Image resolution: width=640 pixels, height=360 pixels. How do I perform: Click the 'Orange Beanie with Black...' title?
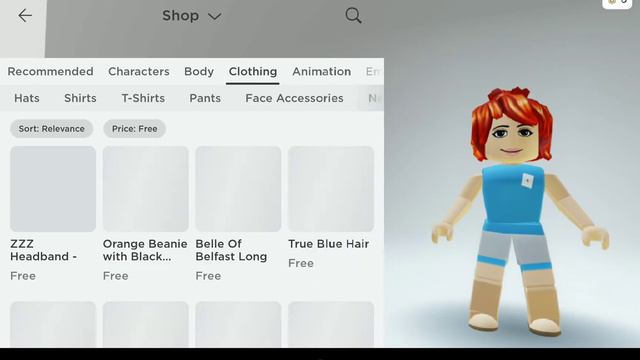145,250
